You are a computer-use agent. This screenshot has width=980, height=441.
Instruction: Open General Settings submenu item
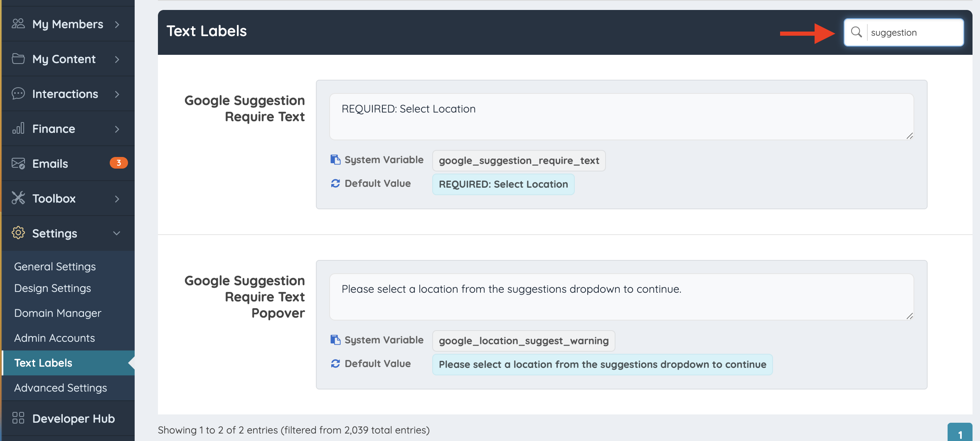click(x=55, y=267)
